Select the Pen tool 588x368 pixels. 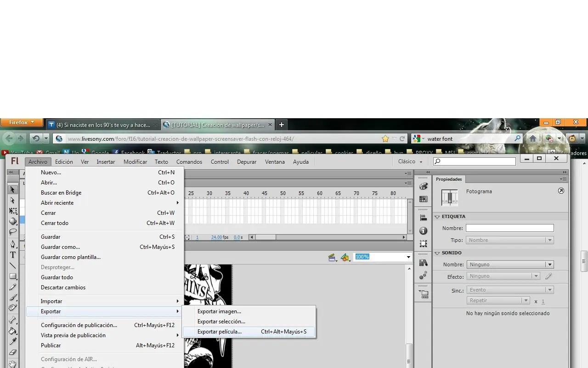click(x=13, y=244)
